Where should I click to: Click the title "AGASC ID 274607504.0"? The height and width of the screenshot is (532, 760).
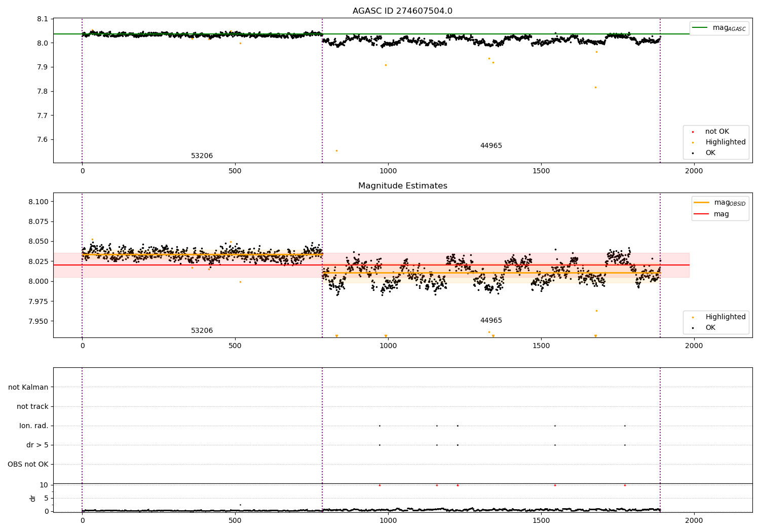click(402, 11)
